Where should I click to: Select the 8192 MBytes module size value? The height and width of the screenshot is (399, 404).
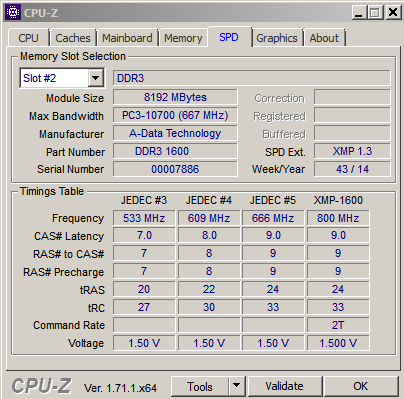pyautogui.click(x=175, y=97)
